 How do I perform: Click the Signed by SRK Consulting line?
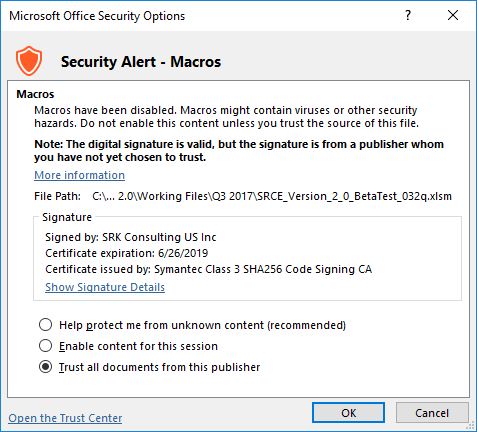pyautogui.click(x=131, y=237)
